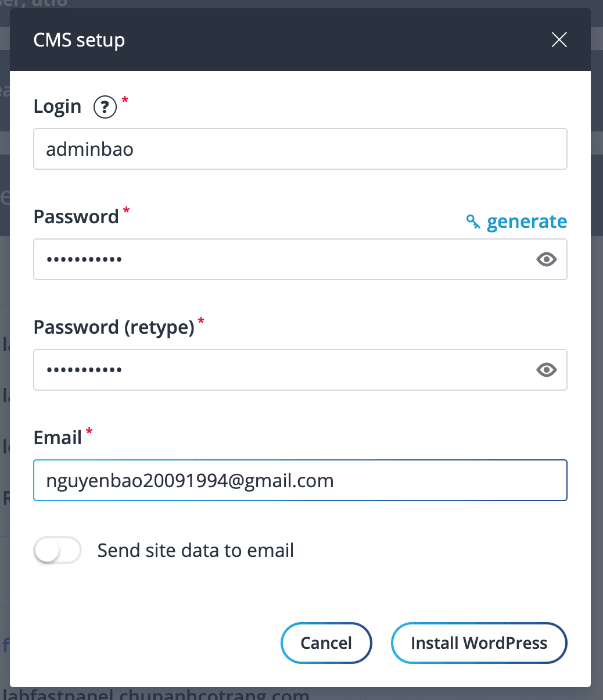Show the retyped password using its eye icon

click(x=546, y=370)
